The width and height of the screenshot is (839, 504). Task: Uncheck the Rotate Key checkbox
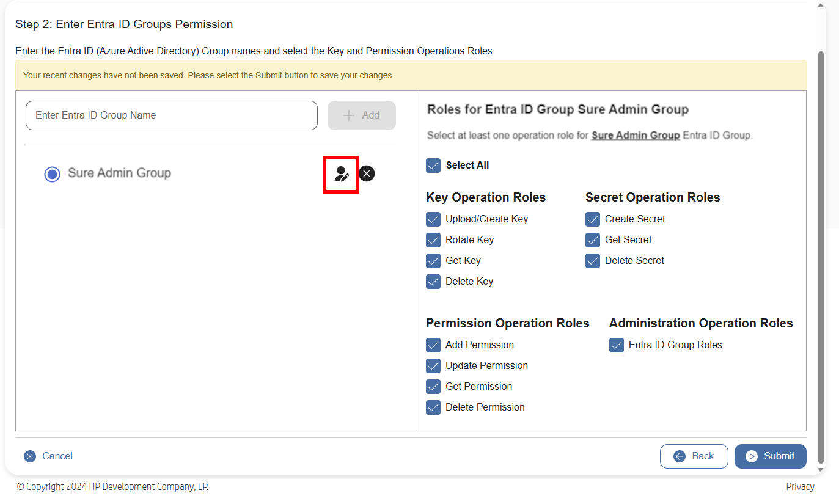[x=433, y=239]
